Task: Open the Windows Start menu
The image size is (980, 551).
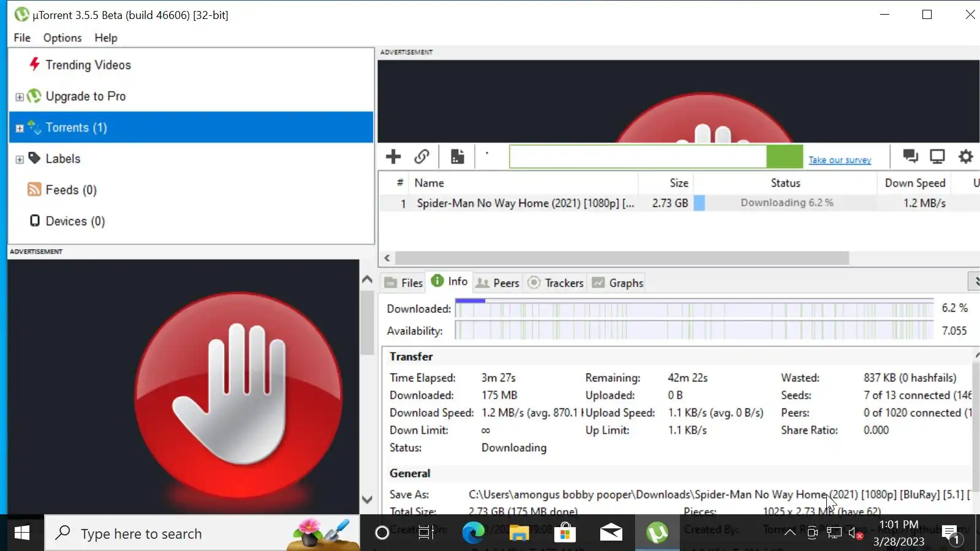Action: point(22,533)
